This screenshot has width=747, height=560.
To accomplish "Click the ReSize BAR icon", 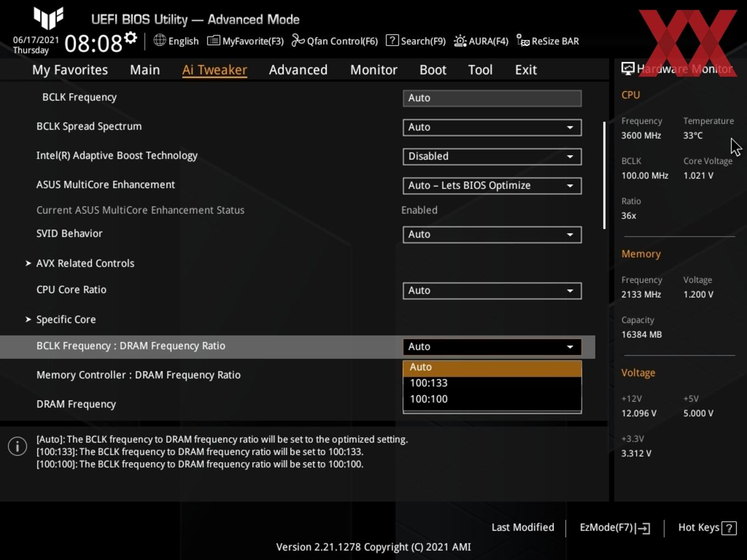I will pyautogui.click(x=523, y=41).
